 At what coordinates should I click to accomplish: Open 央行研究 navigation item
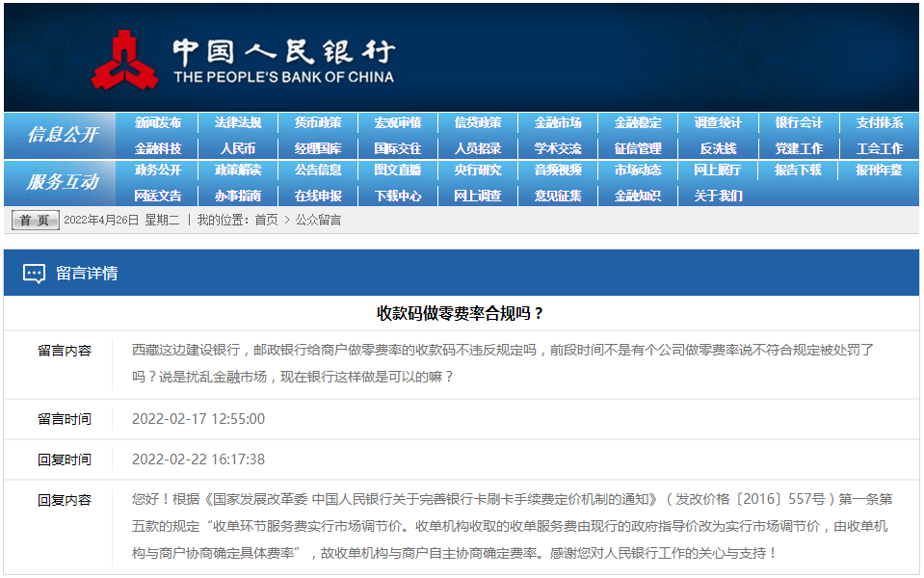click(478, 170)
